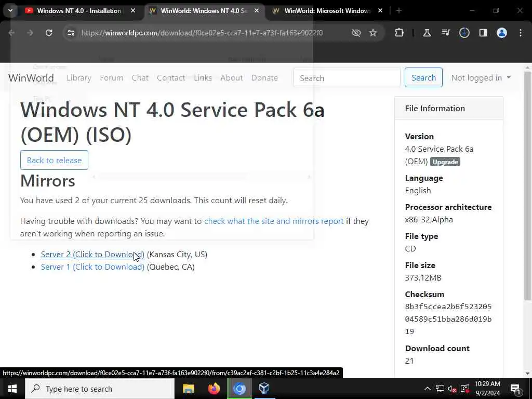Click the browser forward arrow

pos(30,33)
